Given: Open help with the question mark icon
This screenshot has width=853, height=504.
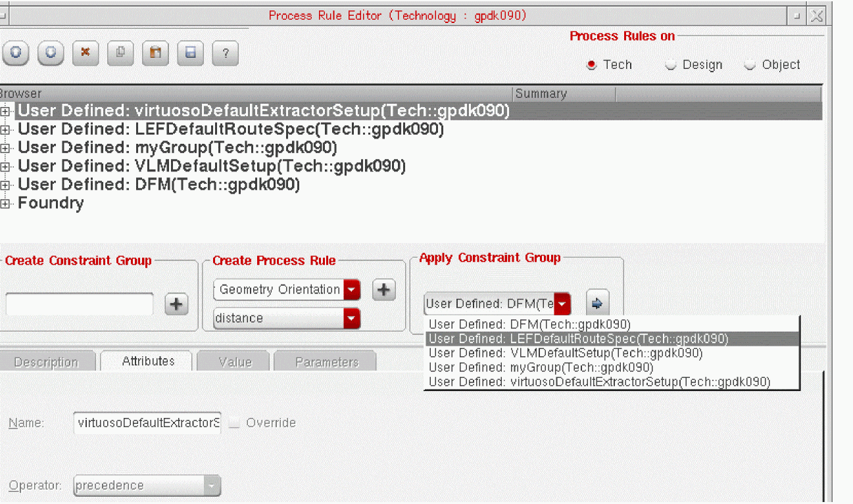Looking at the screenshot, I should tap(225, 53).
